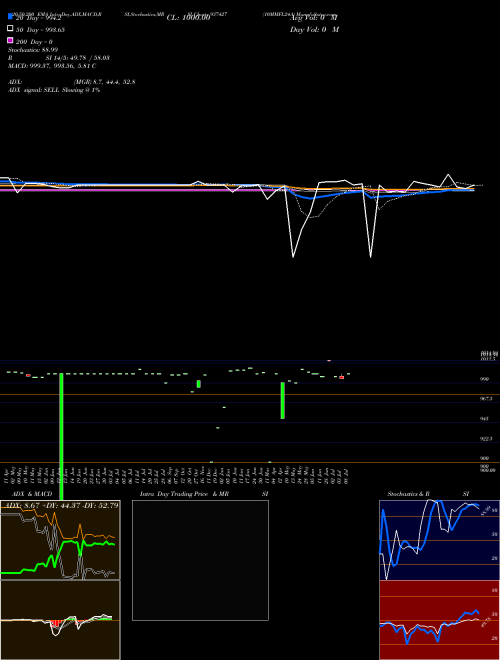Click the 'SI 14/5: 49.78 / 58.08' reading
Viewport: 500px width, 660px height.
77,58
